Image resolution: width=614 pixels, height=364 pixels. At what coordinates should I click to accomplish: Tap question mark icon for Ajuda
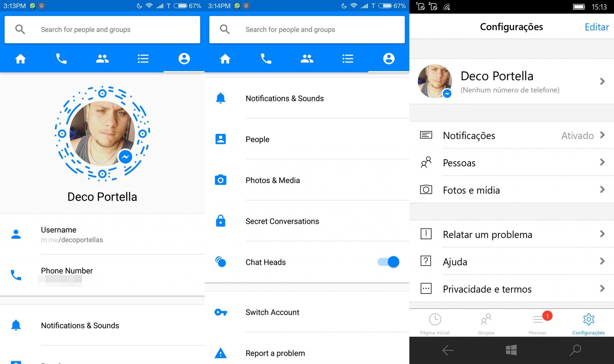[x=426, y=261]
